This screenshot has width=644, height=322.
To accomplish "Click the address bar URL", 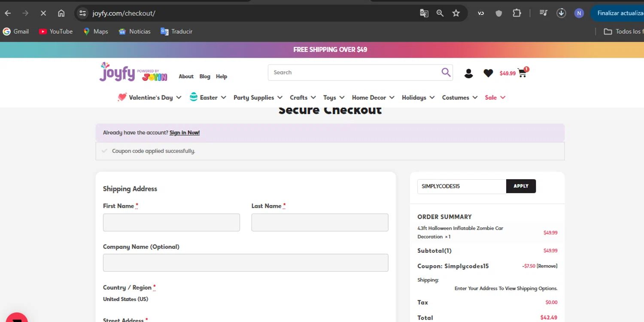I will [x=124, y=13].
